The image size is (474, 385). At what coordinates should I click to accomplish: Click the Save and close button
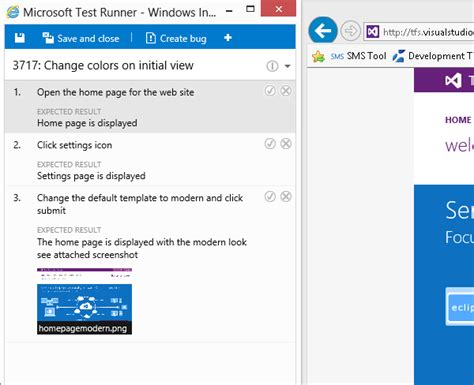pos(81,38)
